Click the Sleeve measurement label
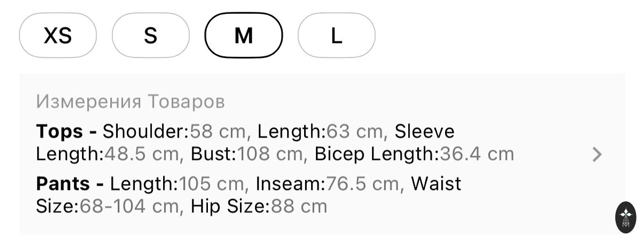Viewport: 644px width, 241px height. click(x=424, y=131)
